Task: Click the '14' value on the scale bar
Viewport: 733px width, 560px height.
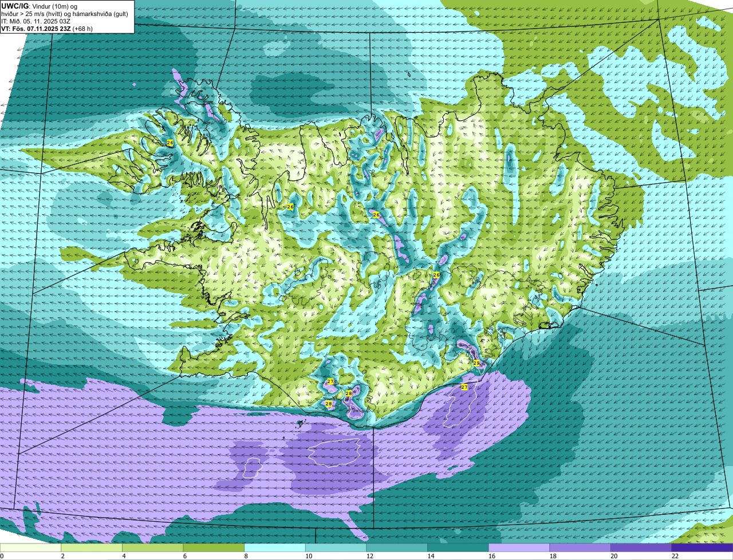Action: pyautogui.click(x=431, y=555)
